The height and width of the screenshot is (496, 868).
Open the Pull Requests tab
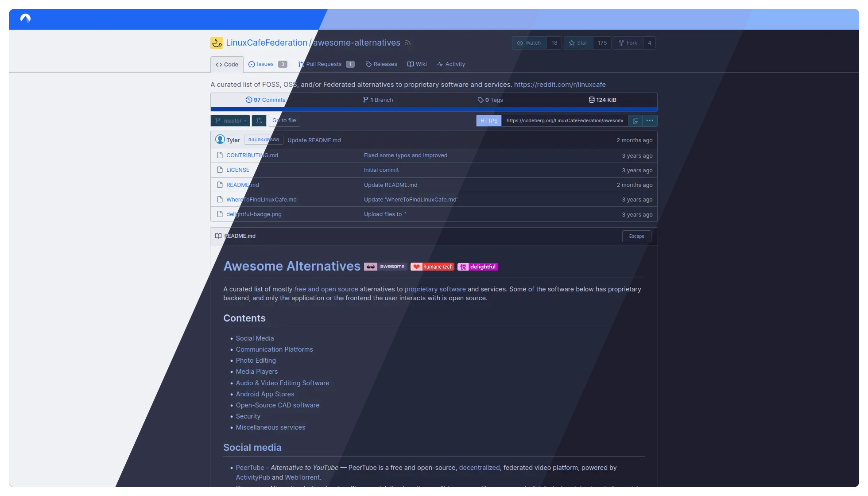pos(326,64)
